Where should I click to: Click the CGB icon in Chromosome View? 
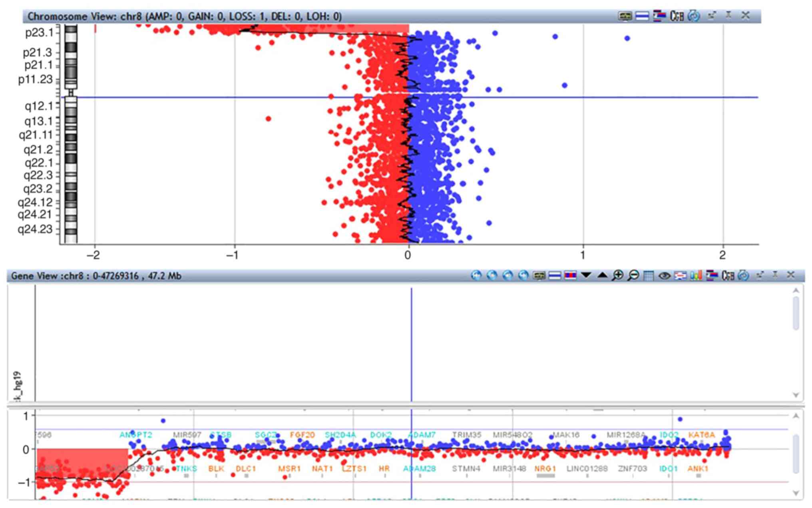677,16
